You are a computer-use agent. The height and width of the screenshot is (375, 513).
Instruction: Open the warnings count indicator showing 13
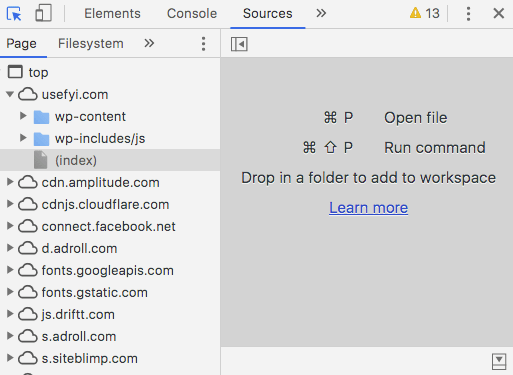424,14
